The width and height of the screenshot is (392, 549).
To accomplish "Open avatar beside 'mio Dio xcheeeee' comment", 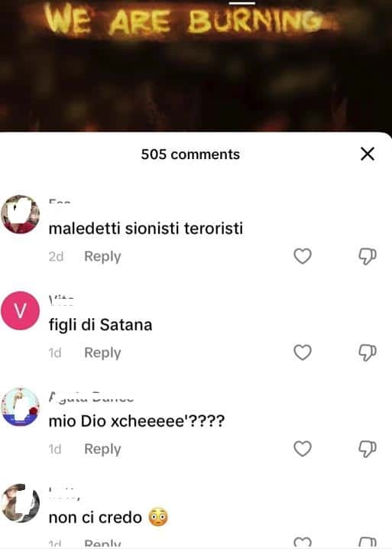I will 21,407.
